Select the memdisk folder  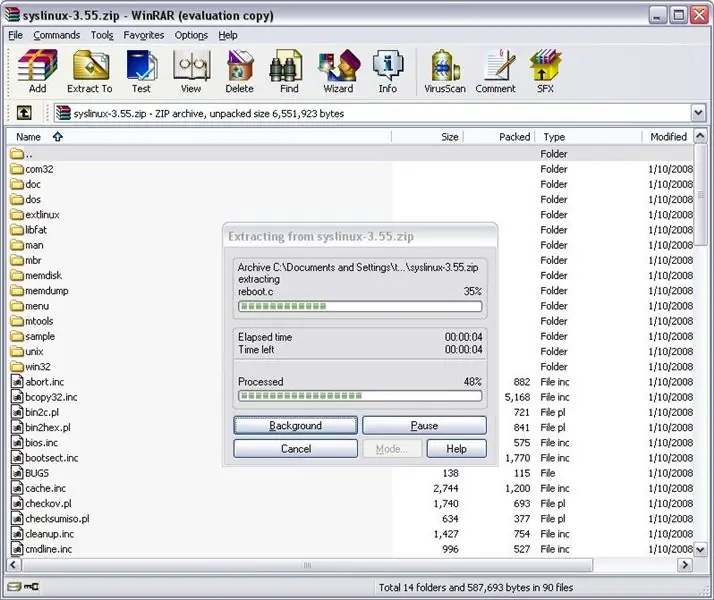[x=36, y=275]
